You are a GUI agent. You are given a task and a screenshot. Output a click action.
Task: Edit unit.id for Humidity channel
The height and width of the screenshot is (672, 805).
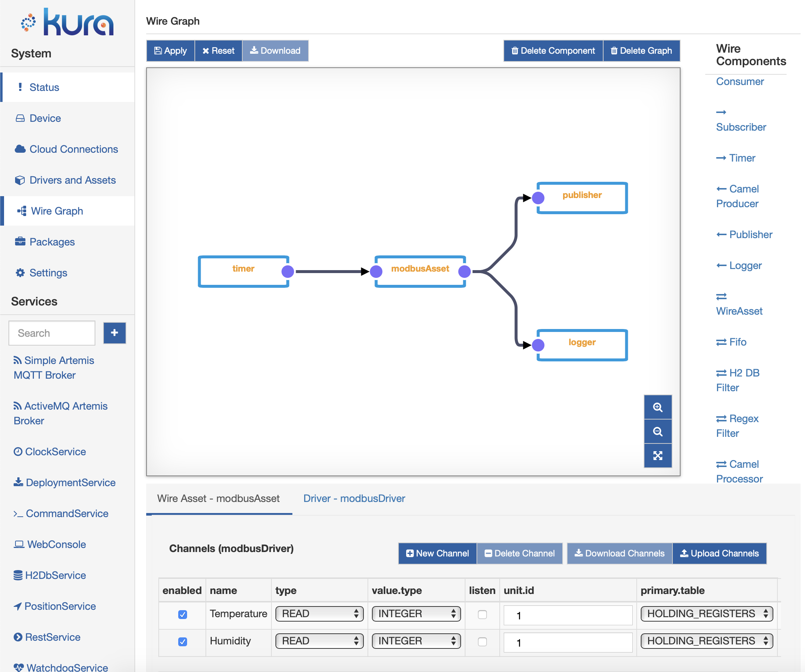[568, 643]
